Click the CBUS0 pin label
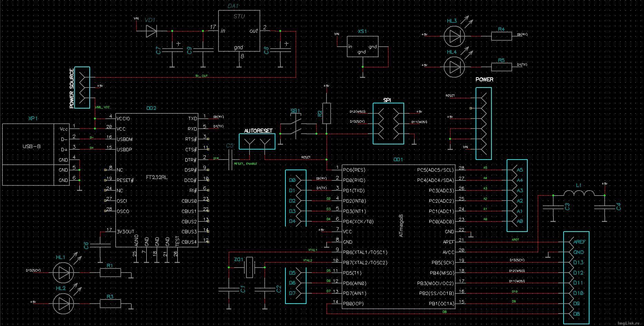644x326 pixels. click(x=189, y=201)
